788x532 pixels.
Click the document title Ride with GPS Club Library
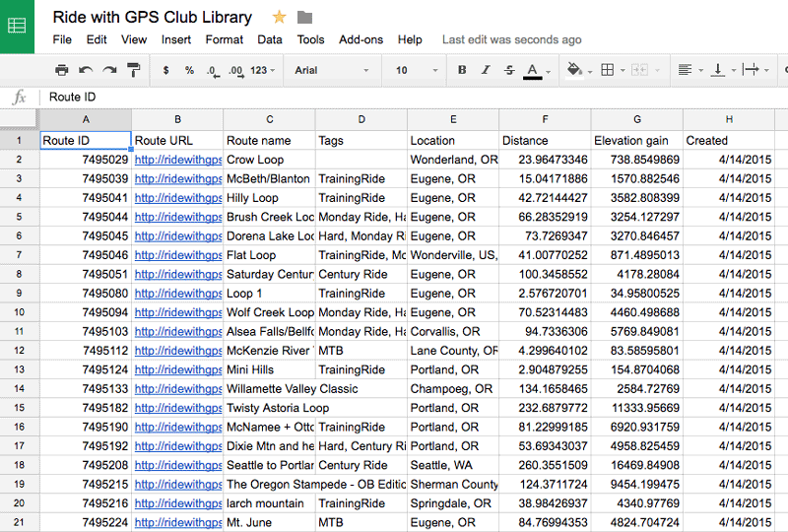[153, 17]
